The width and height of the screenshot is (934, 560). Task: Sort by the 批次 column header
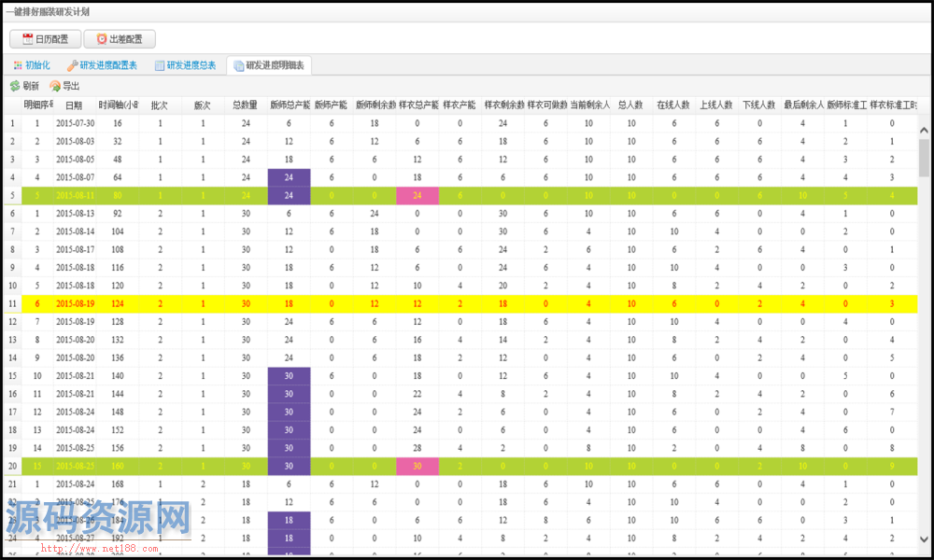(160, 105)
